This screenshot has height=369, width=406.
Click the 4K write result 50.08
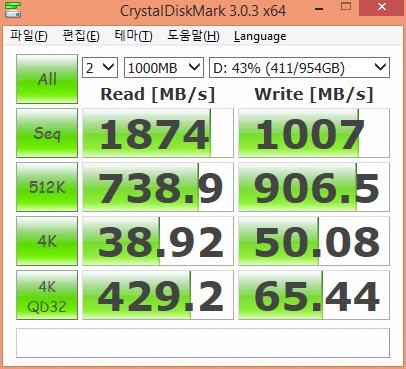(314, 241)
